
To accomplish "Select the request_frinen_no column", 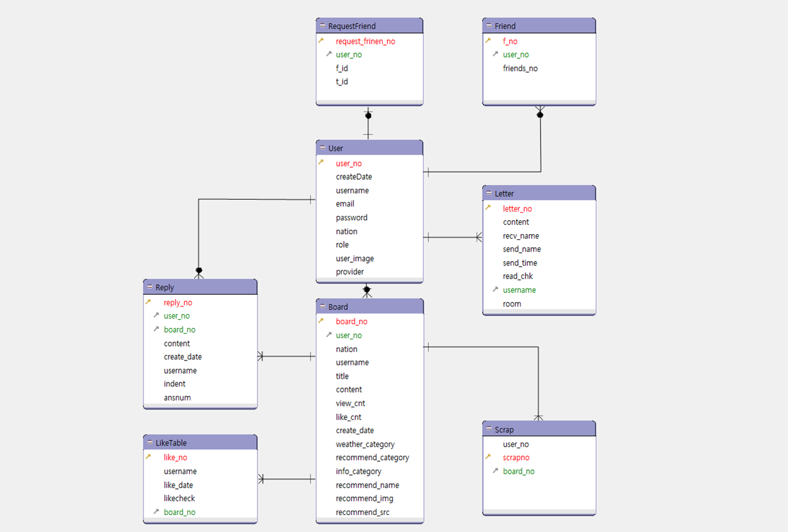I will 365,41.
